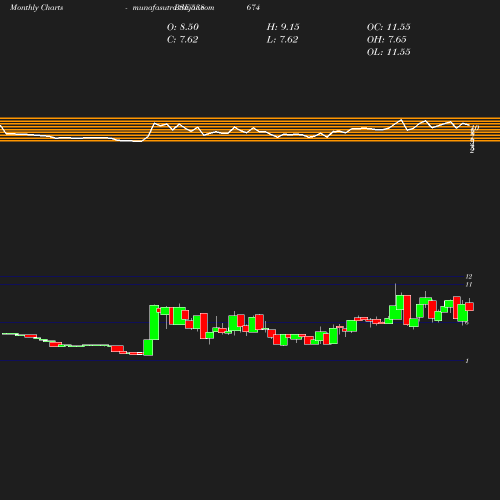The width and height of the screenshot is (500, 500).
Task: Click the 'OH: 7.65' reading
Action: point(387,40)
